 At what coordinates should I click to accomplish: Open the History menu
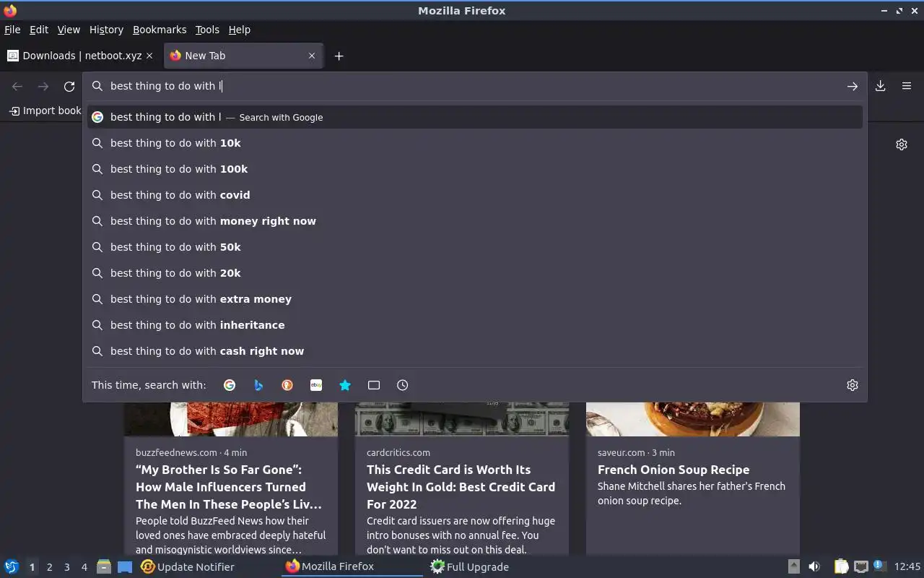click(106, 30)
